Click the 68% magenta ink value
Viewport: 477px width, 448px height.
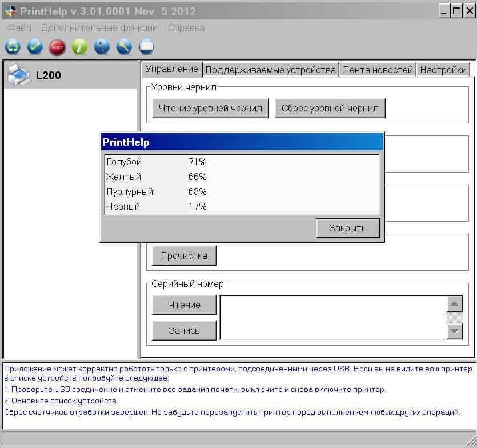pos(198,192)
